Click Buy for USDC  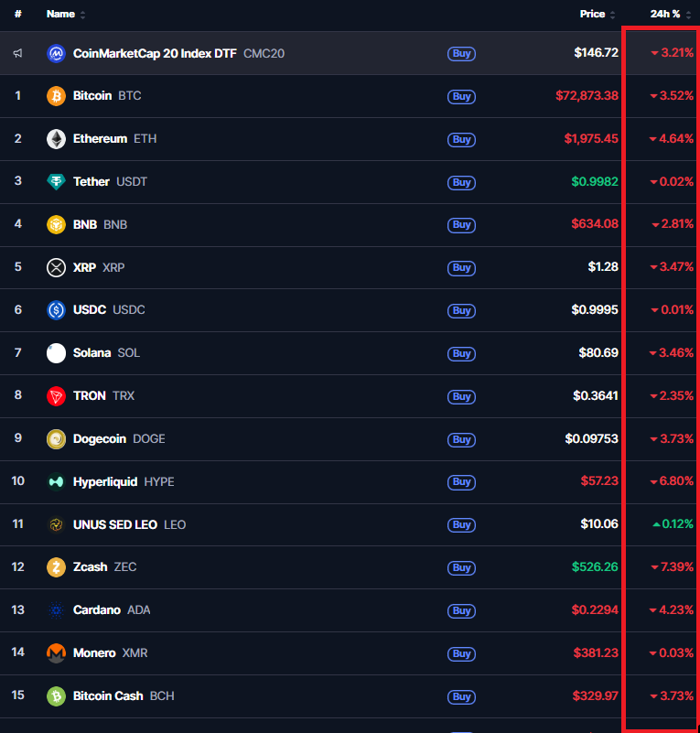click(x=462, y=311)
